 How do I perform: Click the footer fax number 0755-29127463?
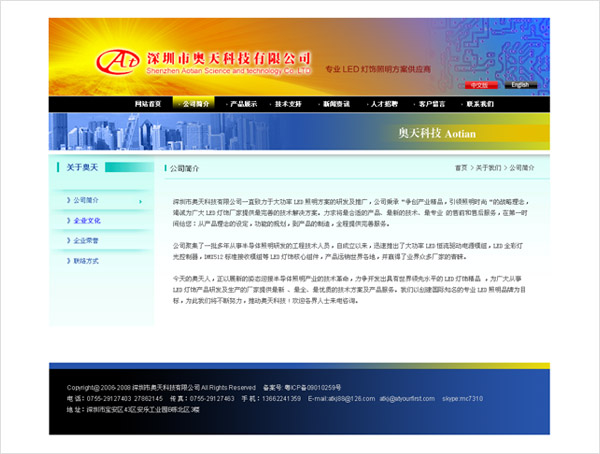click(212, 398)
